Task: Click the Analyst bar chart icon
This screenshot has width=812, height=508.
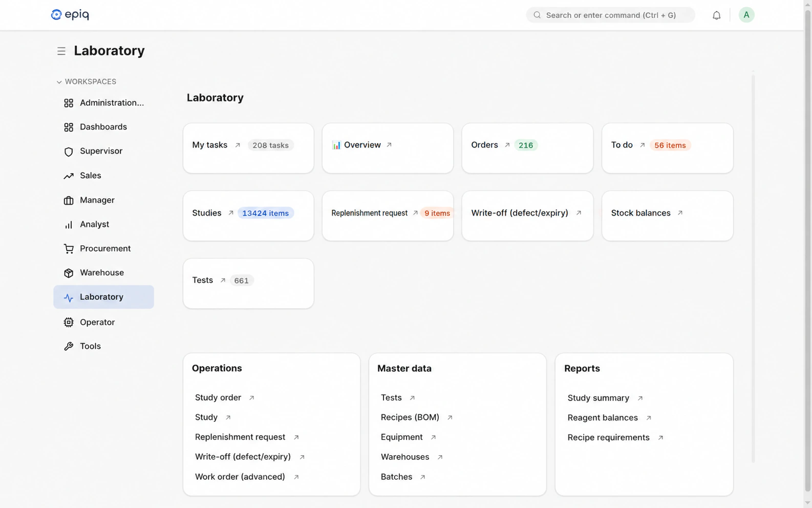Action: tap(69, 224)
